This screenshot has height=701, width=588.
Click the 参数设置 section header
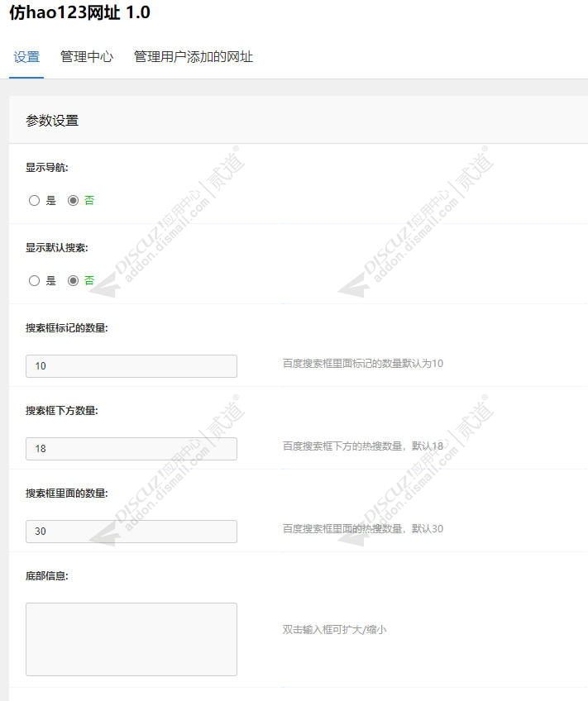point(52,121)
